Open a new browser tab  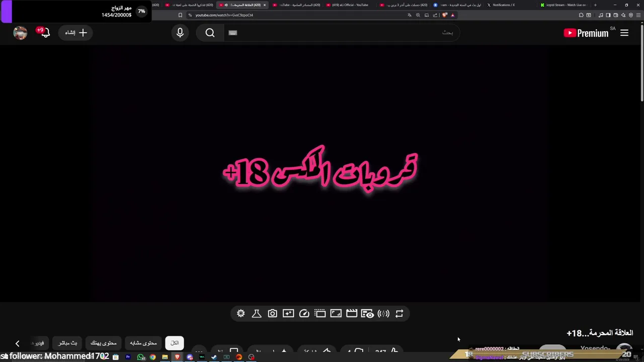point(595,5)
